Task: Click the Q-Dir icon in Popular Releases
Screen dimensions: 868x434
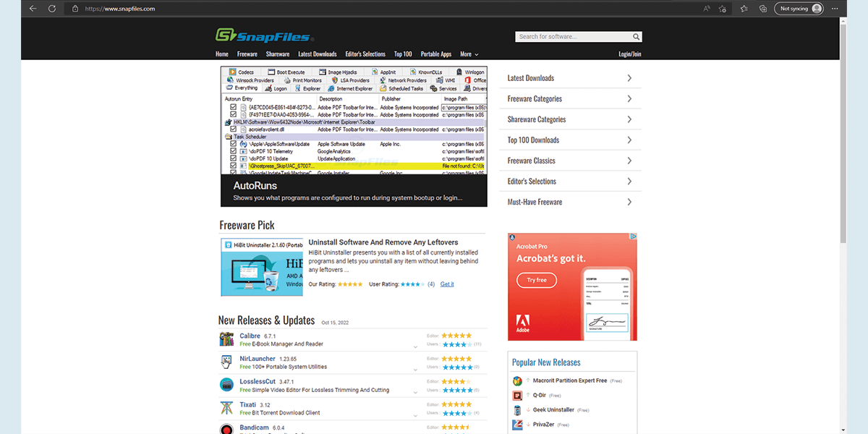Action: (517, 396)
